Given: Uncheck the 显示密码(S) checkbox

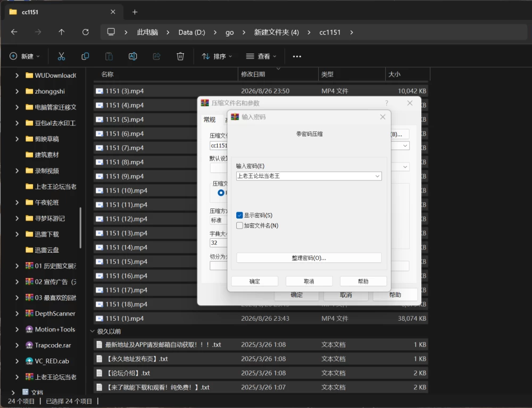Looking at the screenshot, I should click(x=239, y=215).
